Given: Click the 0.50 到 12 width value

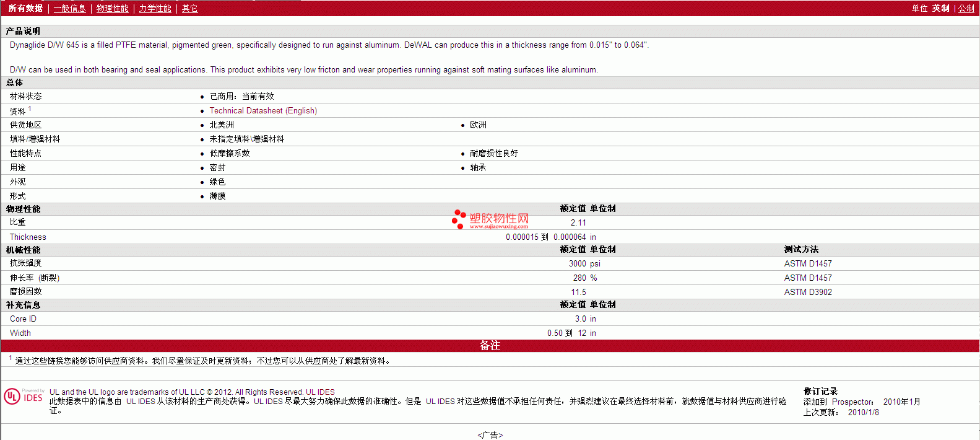Looking at the screenshot, I should click(x=566, y=333).
